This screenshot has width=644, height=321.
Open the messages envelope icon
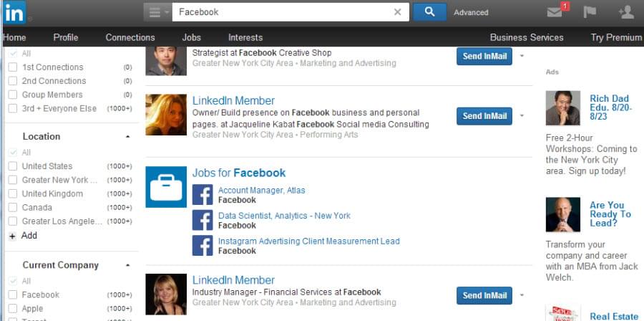point(555,12)
